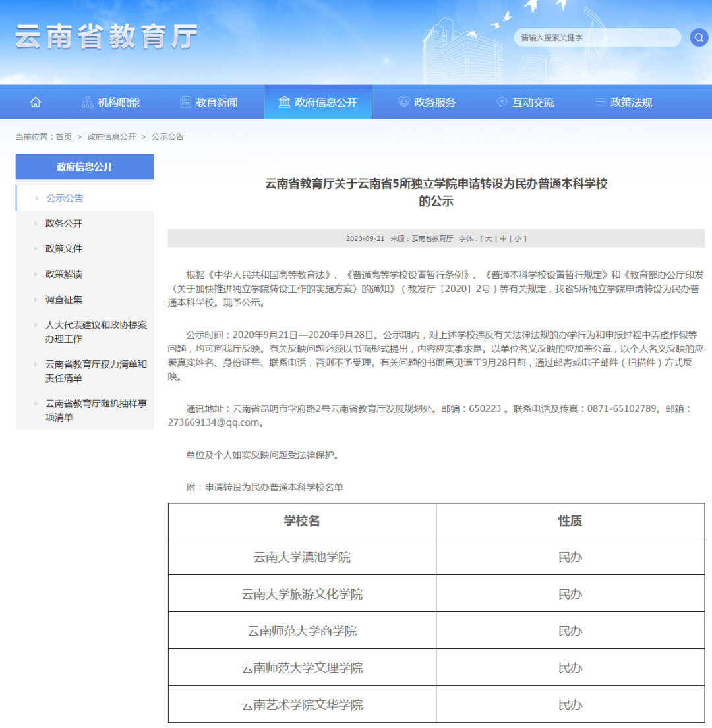Click the 政府信息公开 building icon

coord(284,102)
